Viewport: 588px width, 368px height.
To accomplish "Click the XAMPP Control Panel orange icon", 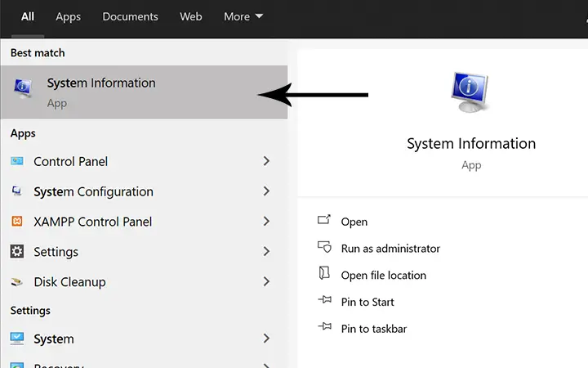I will tap(17, 221).
